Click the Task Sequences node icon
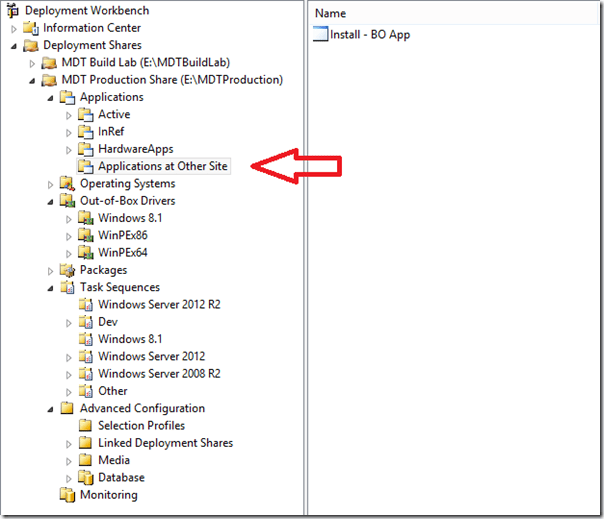 (67, 287)
